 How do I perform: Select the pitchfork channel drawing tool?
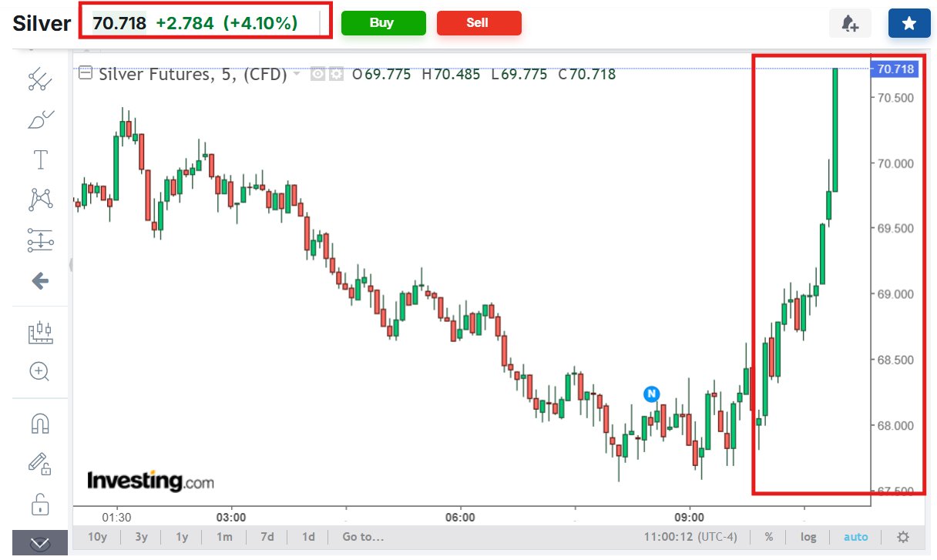click(x=40, y=79)
